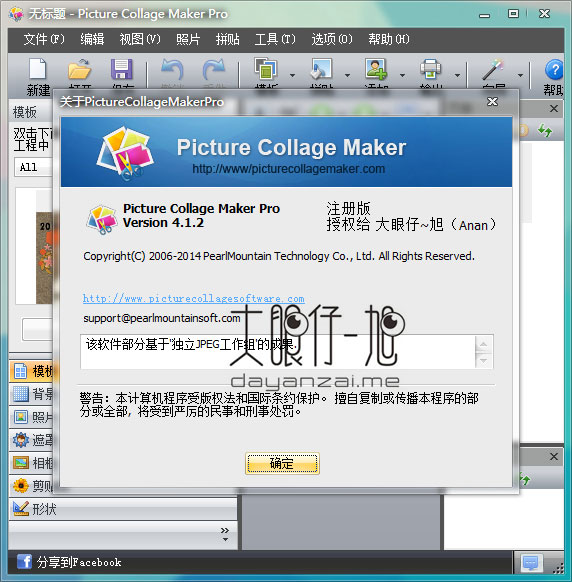Click the Template (模板) toolbar icon
The image size is (572, 582).
pos(266,69)
